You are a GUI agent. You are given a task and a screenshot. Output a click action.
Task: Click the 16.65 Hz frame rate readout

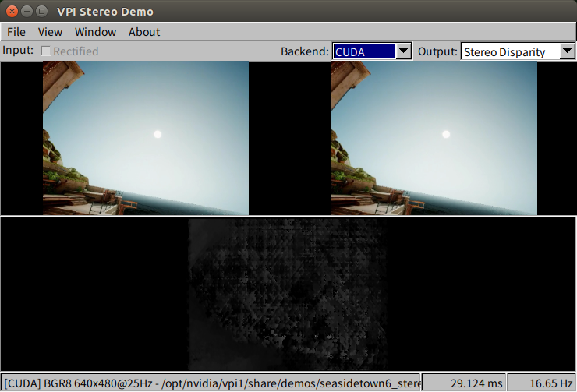pos(542,383)
